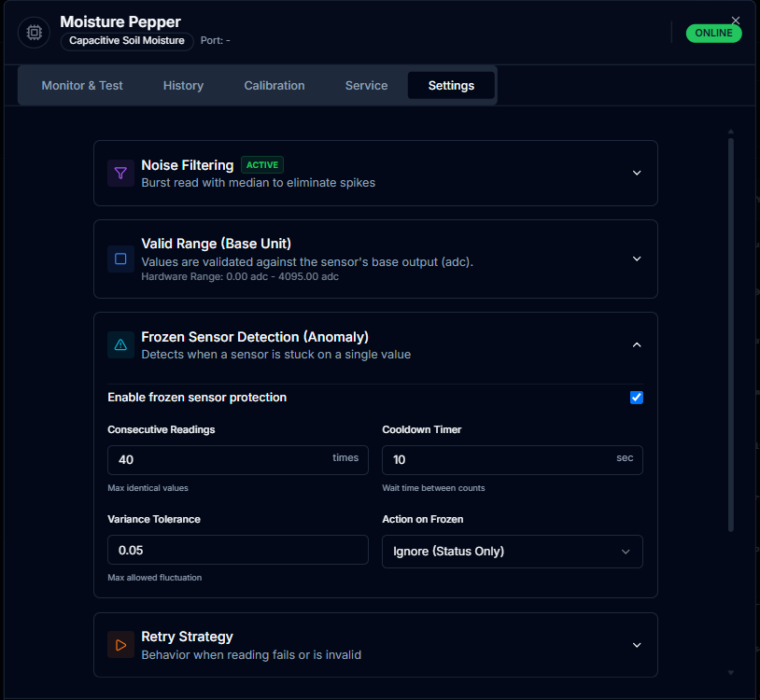Click the orange play Retry Strategy icon
Image resolution: width=760 pixels, height=700 pixels.
click(120, 645)
